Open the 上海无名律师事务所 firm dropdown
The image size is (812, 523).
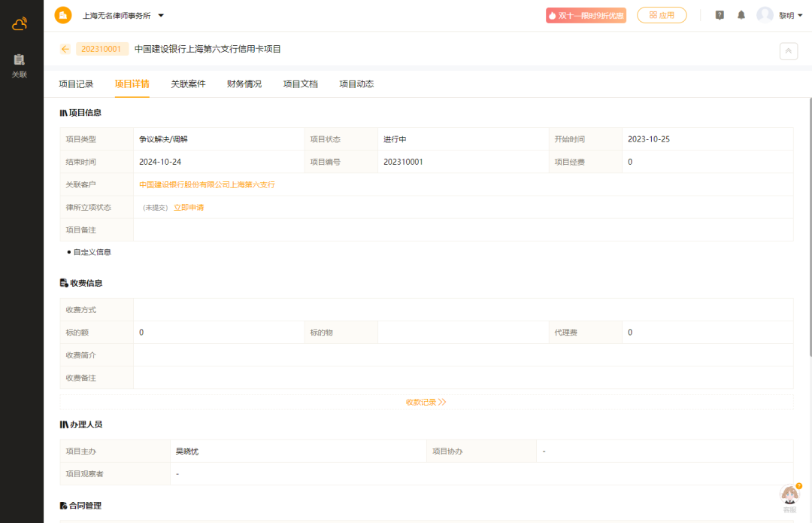(x=123, y=15)
